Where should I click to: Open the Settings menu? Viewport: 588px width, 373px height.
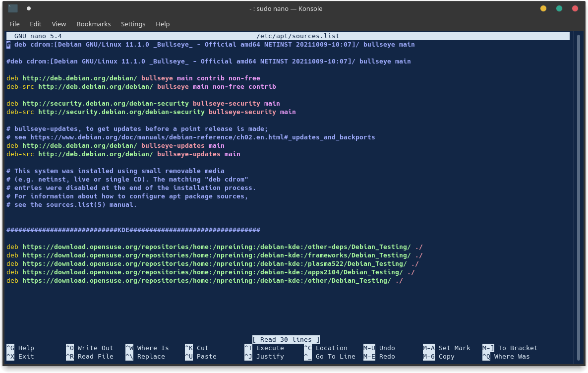point(133,24)
